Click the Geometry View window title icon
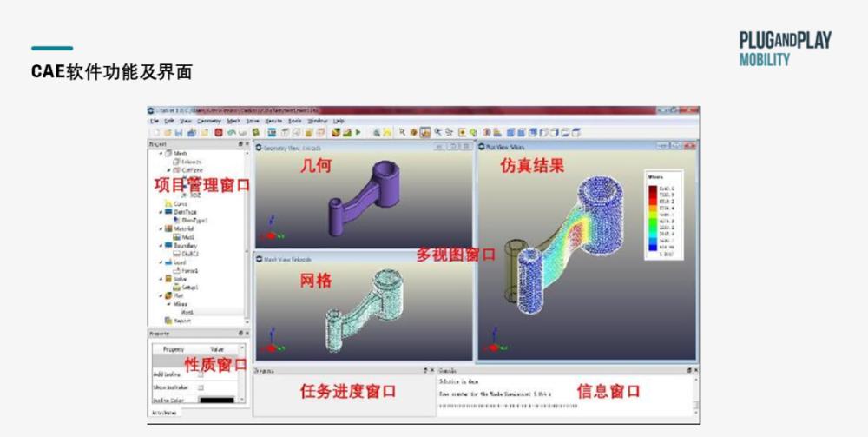This screenshot has width=868, height=437. [259, 148]
